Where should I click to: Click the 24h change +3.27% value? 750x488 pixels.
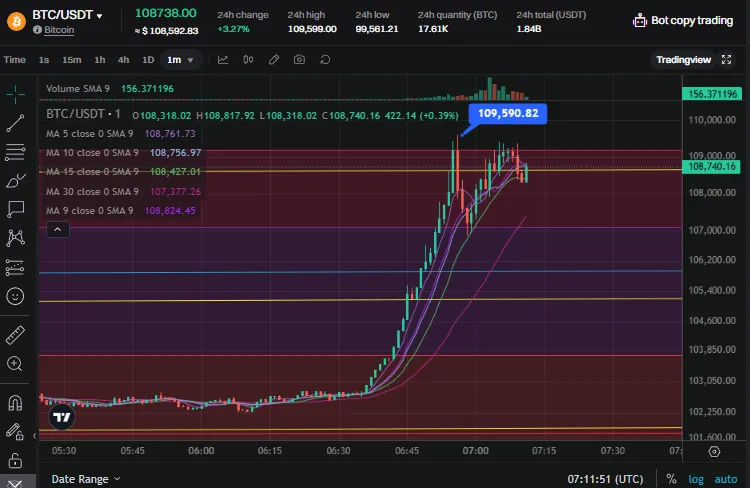(x=233, y=29)
